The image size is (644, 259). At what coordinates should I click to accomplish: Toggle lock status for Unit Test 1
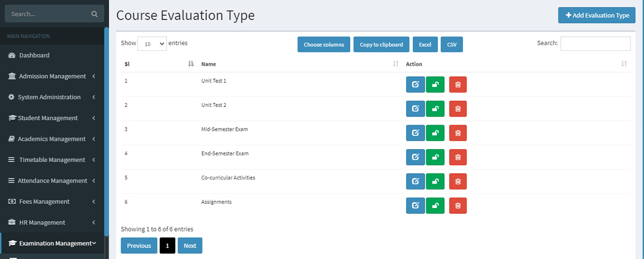(435, 84)
